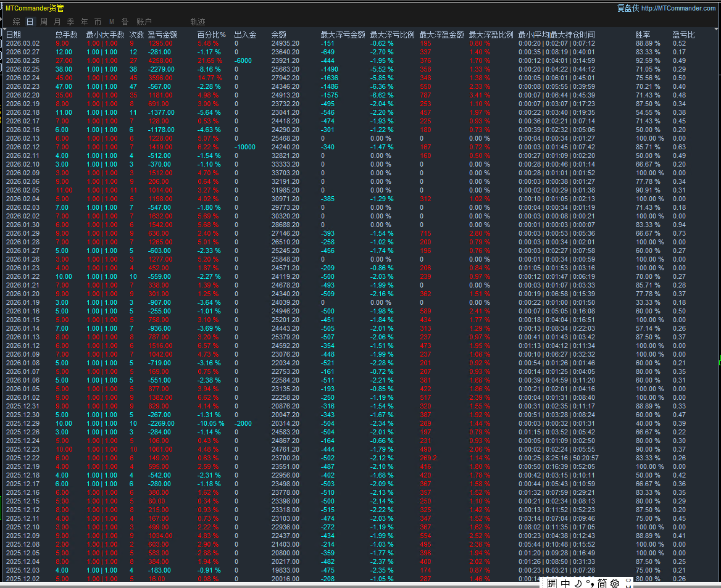Viewport: 721px width, 588px height.
Task: Open the IME settings gear icon
Action: click(x=615, y=584)
